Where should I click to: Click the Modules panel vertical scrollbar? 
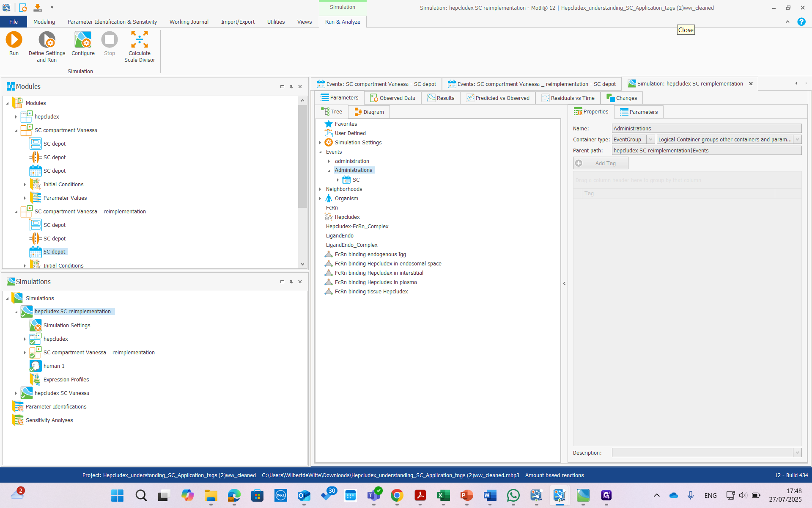pyautogui.click(x=302, y=157)
